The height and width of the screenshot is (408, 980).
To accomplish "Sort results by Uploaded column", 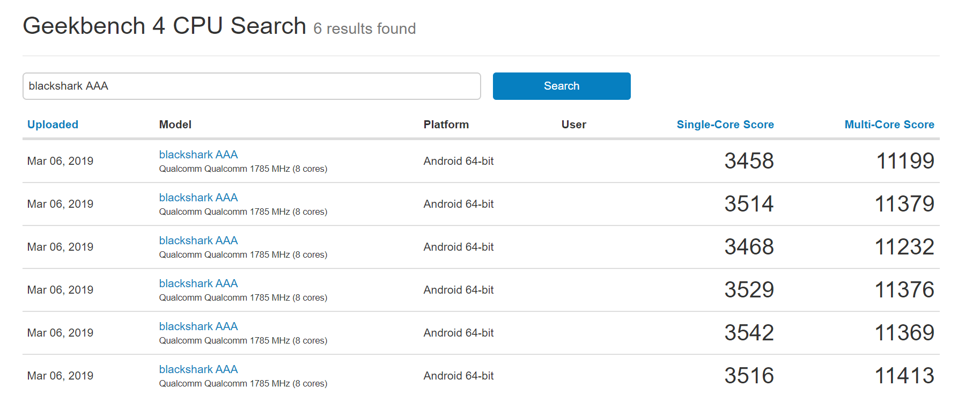I will point(53,125).
